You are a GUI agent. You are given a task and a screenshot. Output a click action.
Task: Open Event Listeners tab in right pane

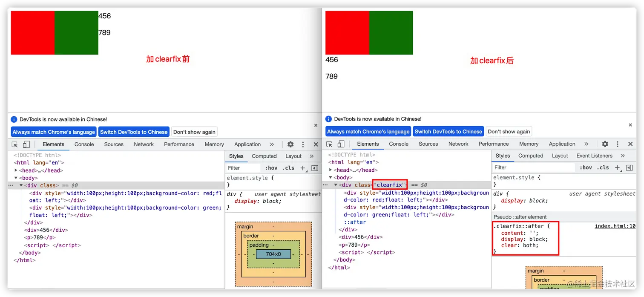point(595,156)
